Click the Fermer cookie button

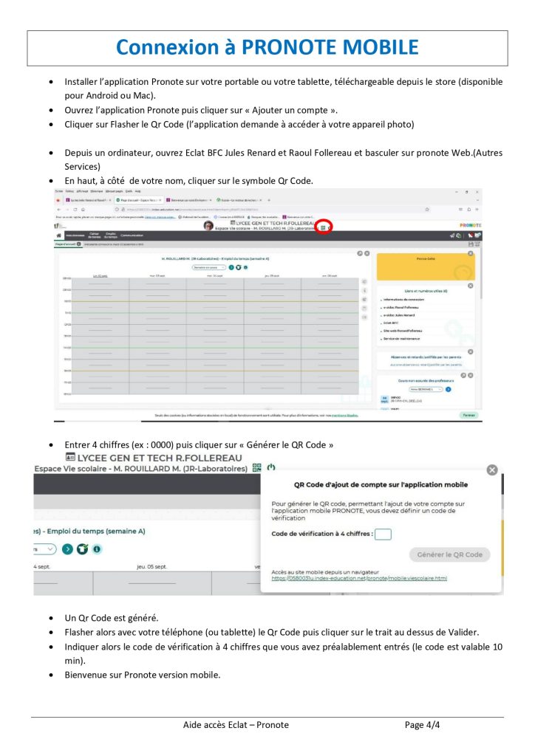pos(468,415)
